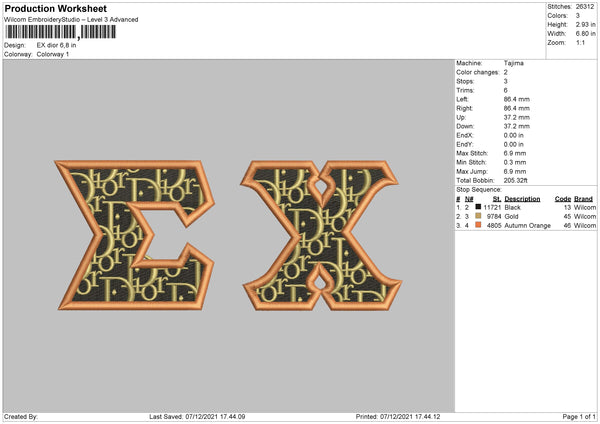Click the barcode under the worksheet title
The image size is (600, 424).
pyautogui.click(x=60, y=32)
